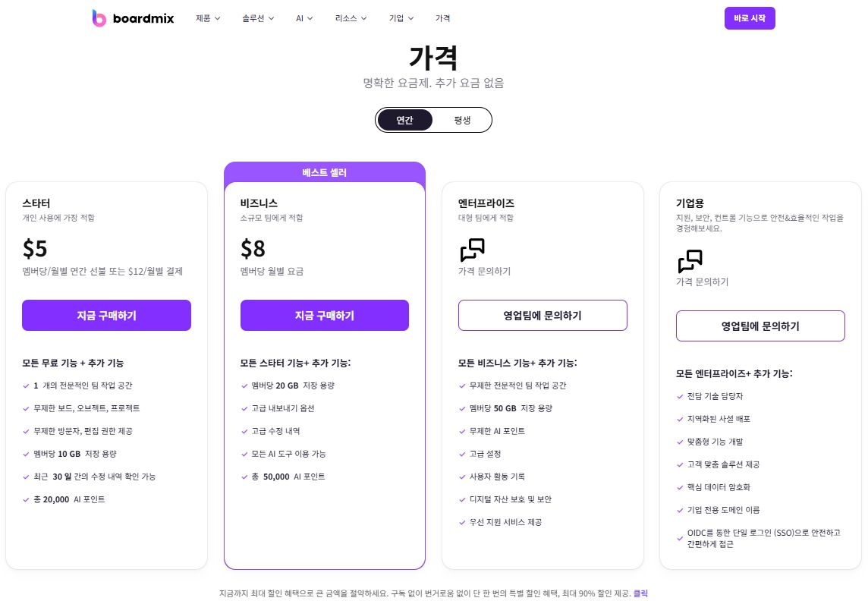Expand the AI navigation dropdown

click(304, 18)
